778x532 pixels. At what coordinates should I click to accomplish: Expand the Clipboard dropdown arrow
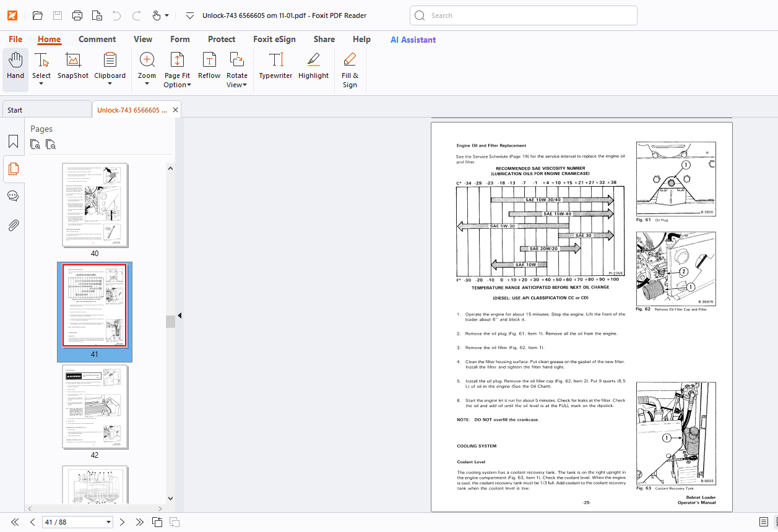click(x=110, y=84)
